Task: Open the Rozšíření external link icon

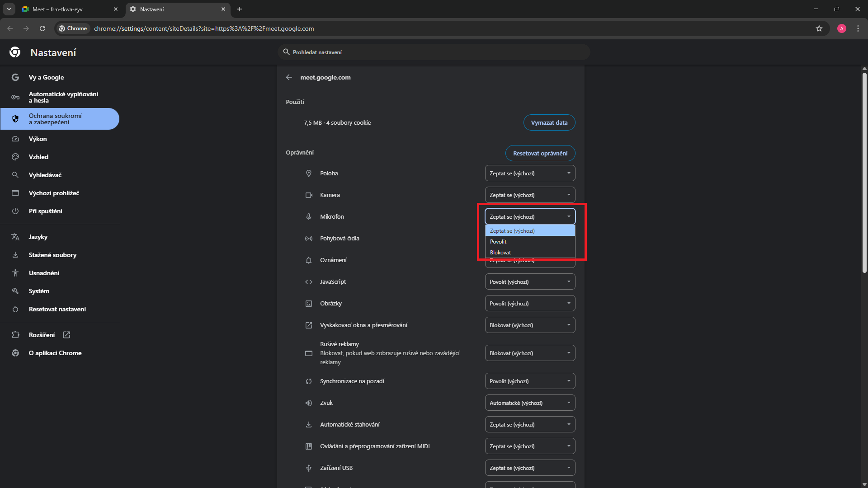Action: point(66,335)
